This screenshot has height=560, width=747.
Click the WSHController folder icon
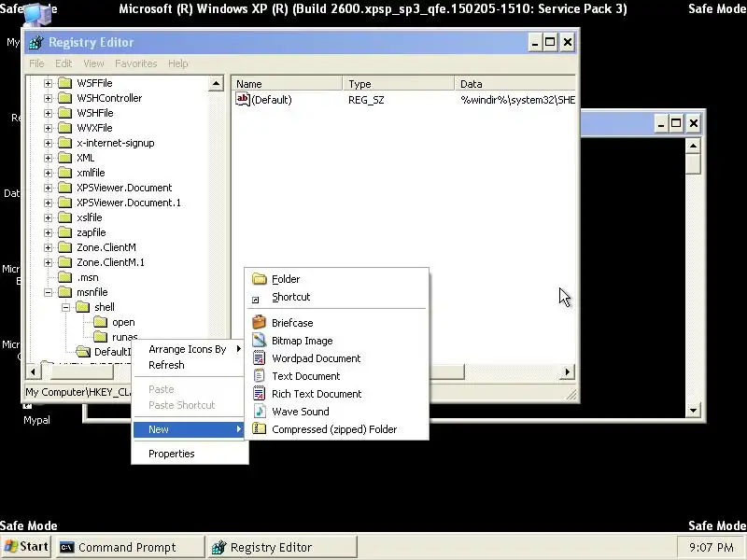[x=64, y=98]
